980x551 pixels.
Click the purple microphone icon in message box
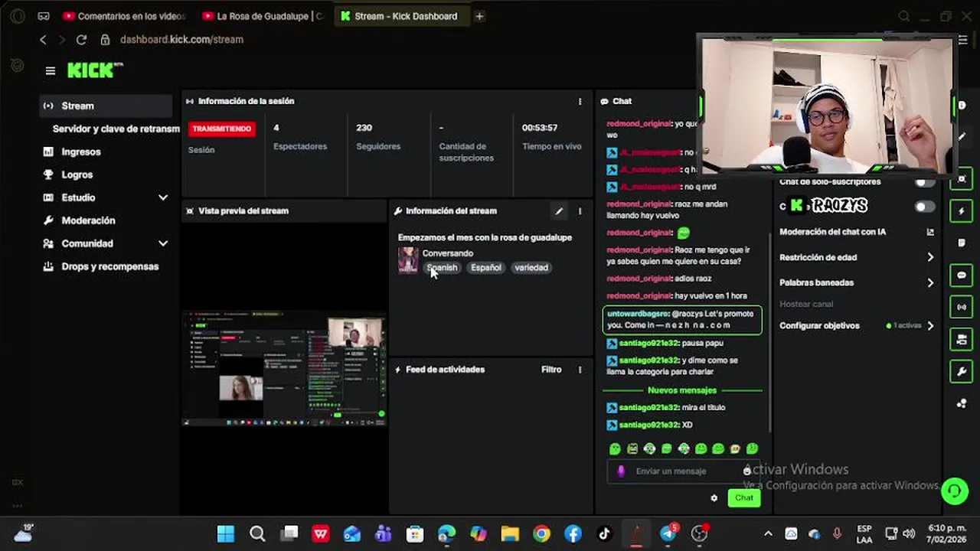point(621,471)
